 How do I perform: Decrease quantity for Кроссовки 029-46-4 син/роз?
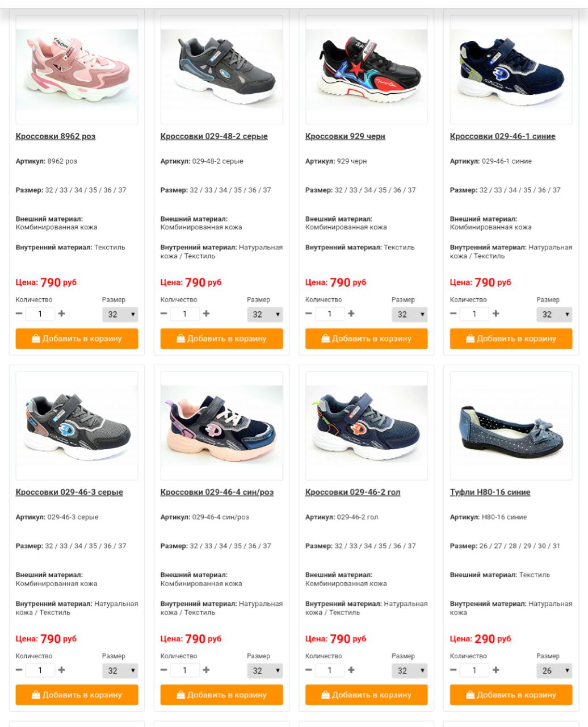click(164, 670)
